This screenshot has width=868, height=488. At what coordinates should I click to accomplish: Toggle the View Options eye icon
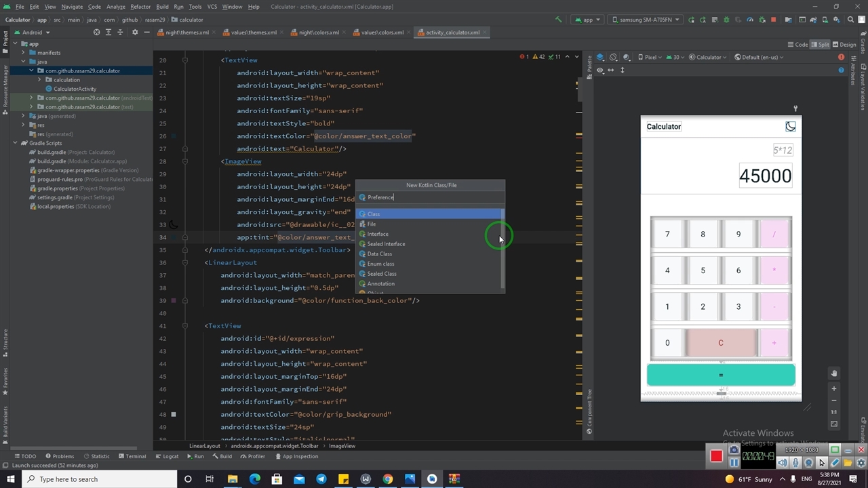600,70
